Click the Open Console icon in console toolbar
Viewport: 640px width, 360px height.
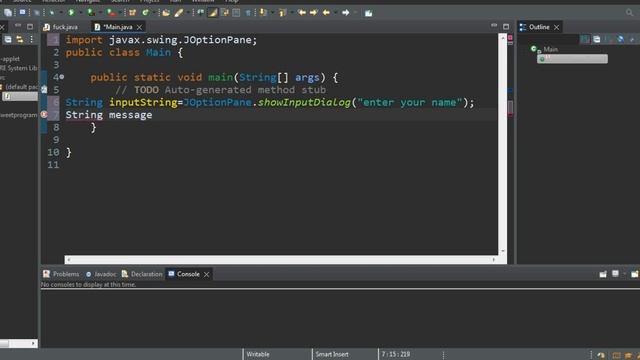click(634, 274)
